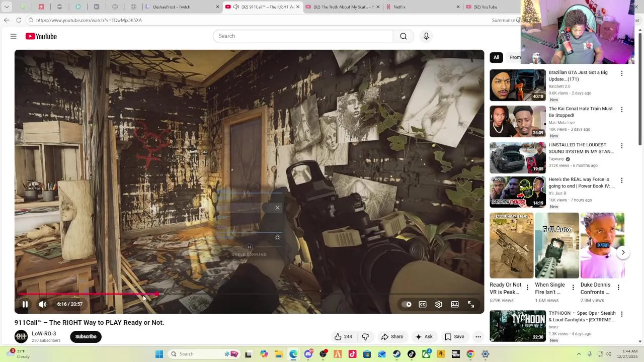Image resolution: width=644 pixels, height=362 pixels.
Task: Open options for Power Book IV video
Action: (x=622, y=180)
